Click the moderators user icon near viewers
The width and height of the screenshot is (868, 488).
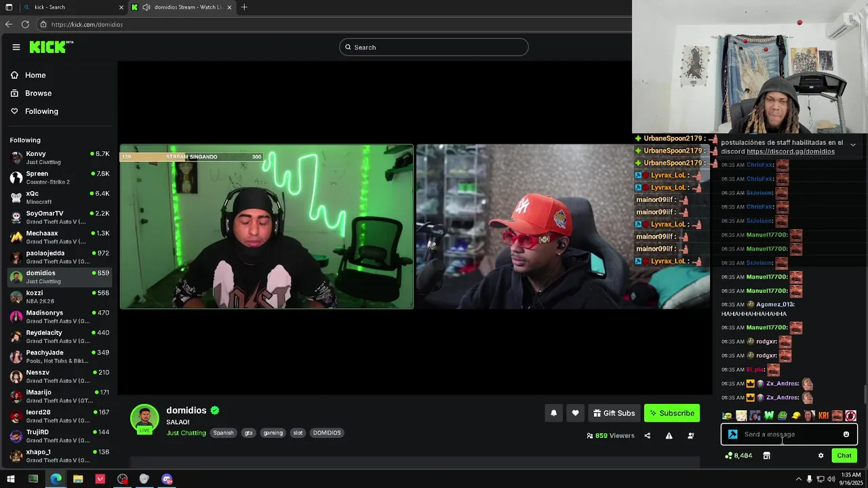click(690, 436)
